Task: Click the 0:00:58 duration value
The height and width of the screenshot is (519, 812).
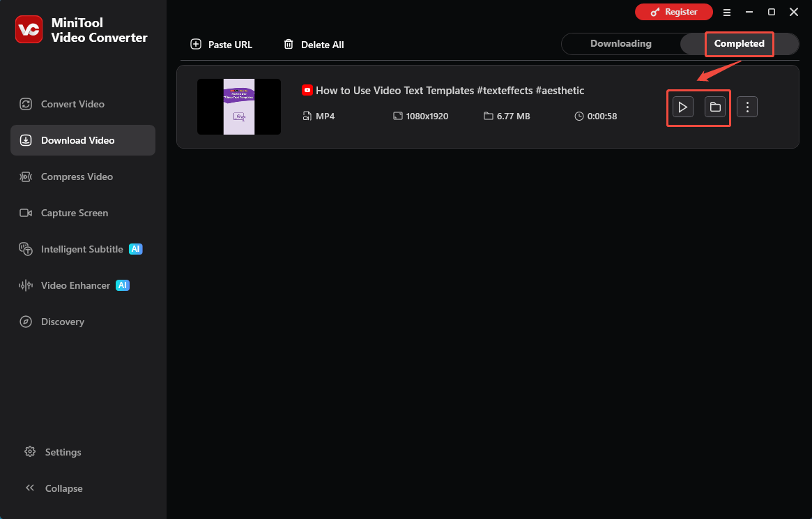Action: point(602,116)
